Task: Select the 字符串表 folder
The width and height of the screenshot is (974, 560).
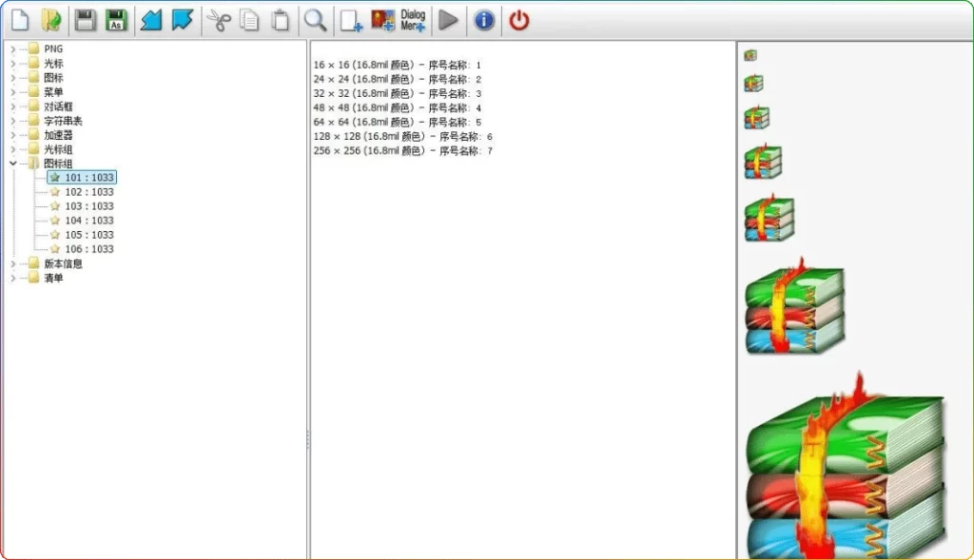Action: tap(63, 121)
